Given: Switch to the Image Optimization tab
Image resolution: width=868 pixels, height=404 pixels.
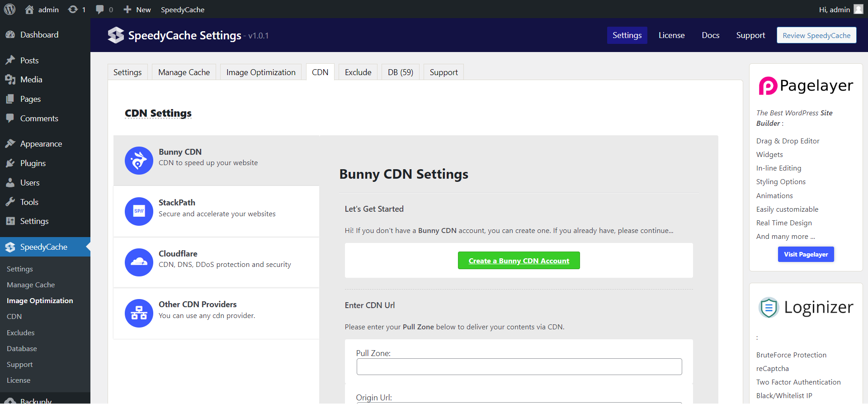Looking at the screenshot, I should (260, 72).
